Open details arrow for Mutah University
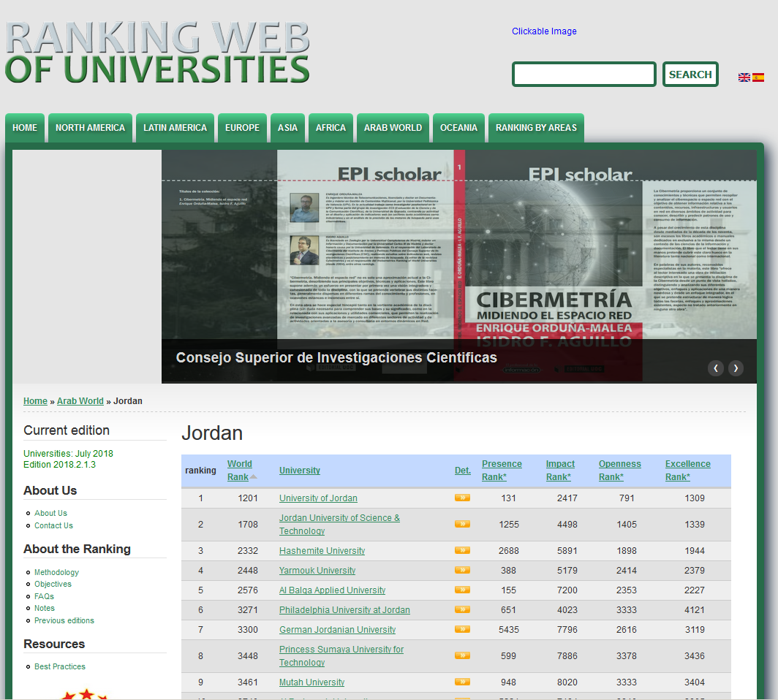The height and width of the screenshot is (700, 778). click(x=462, y=682)
